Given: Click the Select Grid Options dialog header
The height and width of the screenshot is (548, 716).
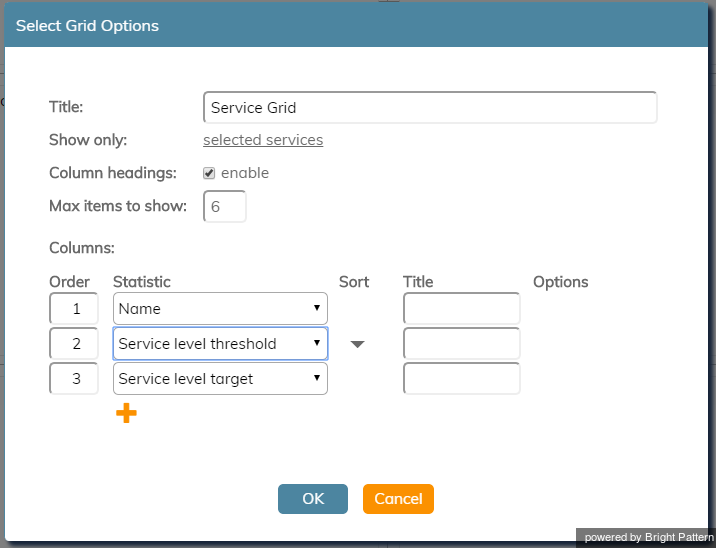Looking at the screenshot, I should 356,26.
